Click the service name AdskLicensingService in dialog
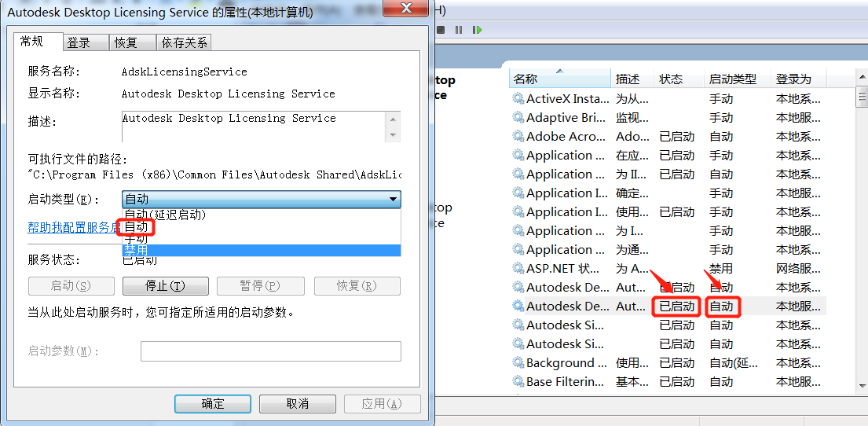 185,72
